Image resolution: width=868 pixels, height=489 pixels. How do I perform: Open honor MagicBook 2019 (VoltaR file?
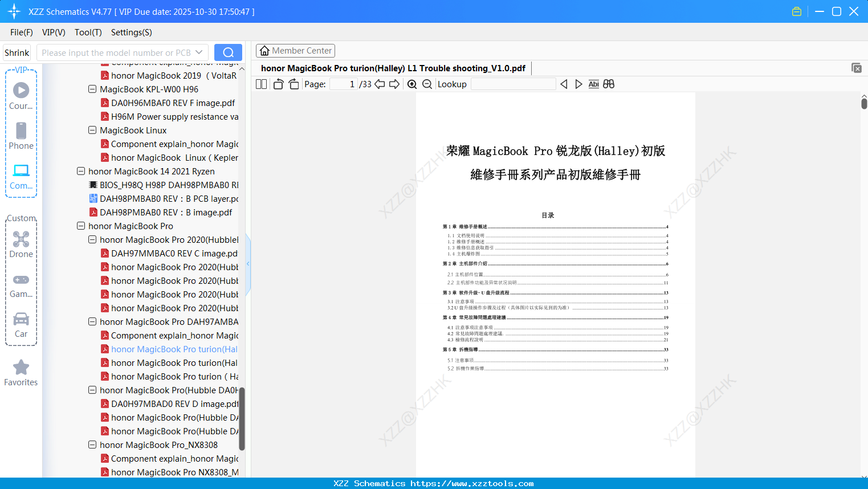[169, 76]
